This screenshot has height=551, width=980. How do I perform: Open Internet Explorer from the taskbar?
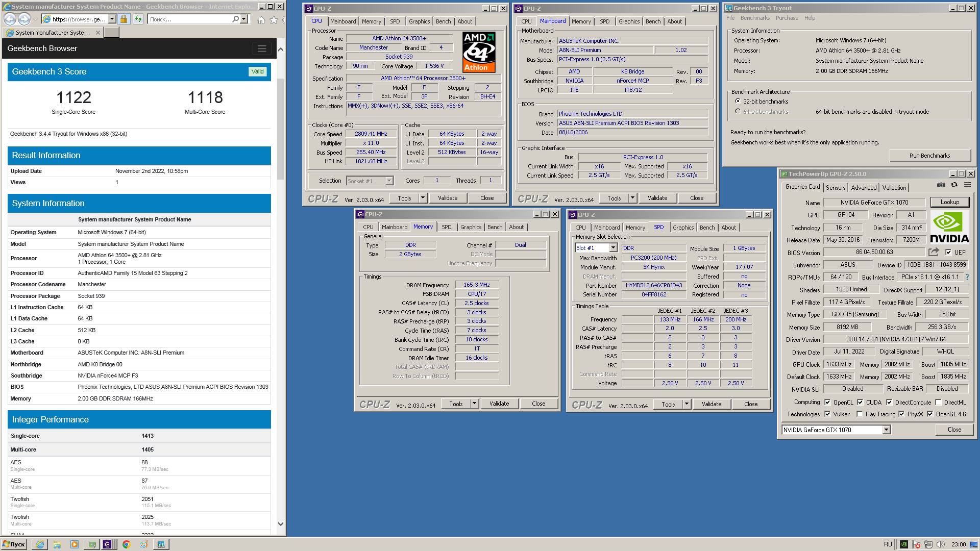40,544
